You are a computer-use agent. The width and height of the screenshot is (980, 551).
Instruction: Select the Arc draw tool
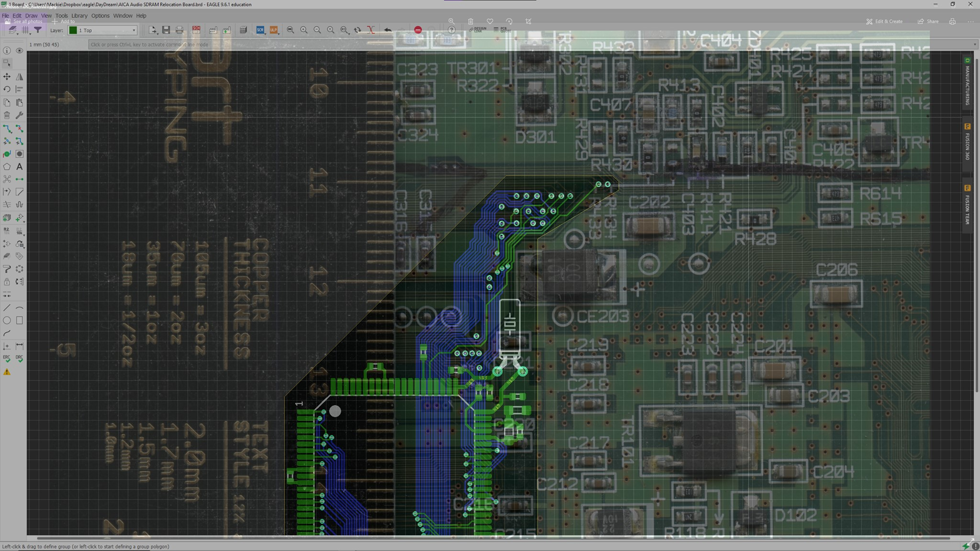(x=20, y=308)
